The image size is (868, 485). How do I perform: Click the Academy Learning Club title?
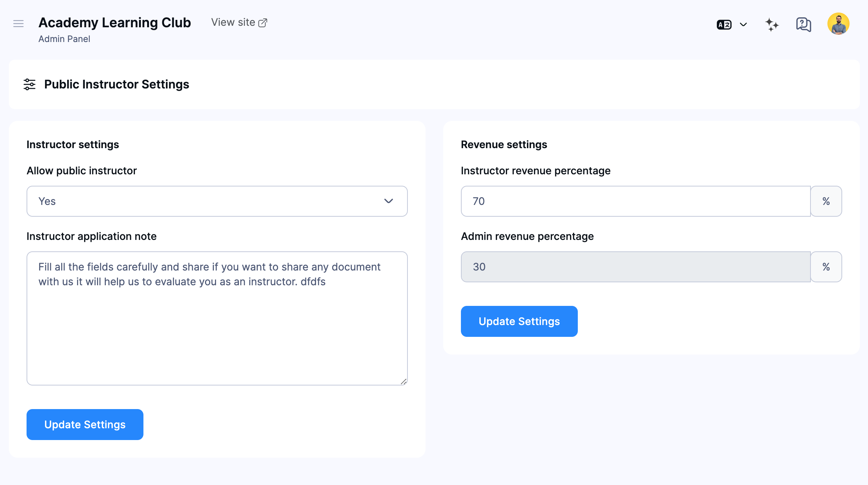click(114, 22)
